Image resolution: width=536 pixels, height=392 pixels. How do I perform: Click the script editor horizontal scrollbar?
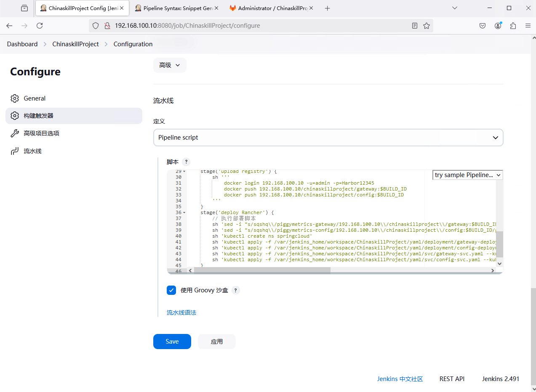[x=262, y=270]
